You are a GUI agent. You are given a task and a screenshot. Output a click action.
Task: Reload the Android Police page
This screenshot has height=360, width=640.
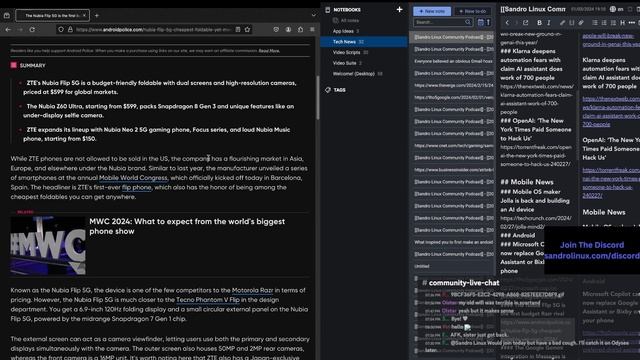tap(32, 29)
